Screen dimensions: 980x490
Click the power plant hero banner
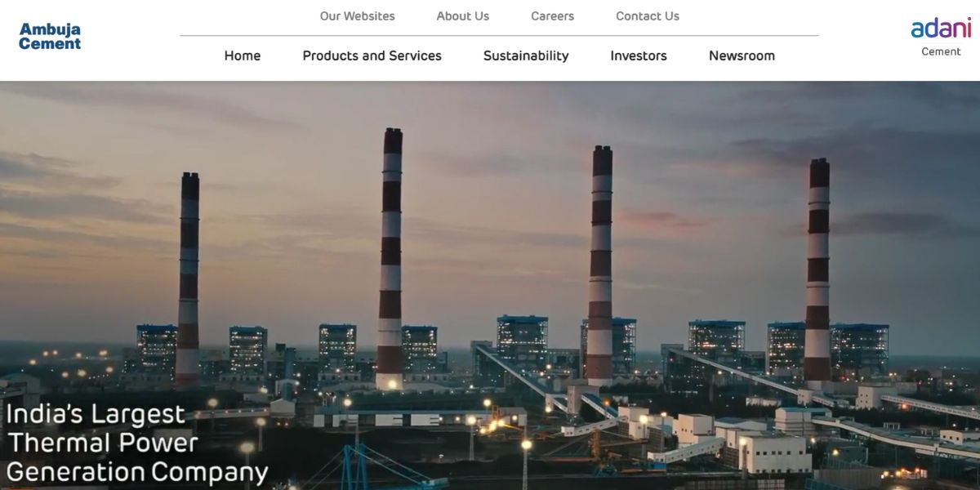pyautogui.click(x=490, y=286)
